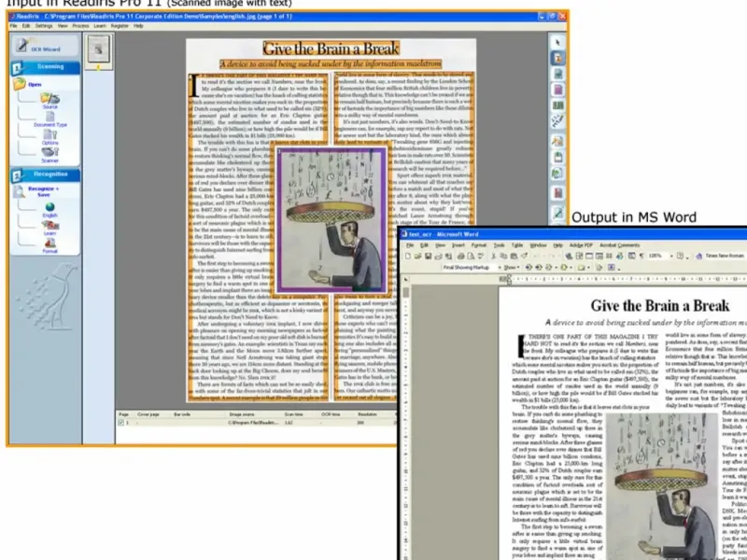This screenshot has height=560, width=747.
Task: Open the Word Insert menu
Action: tap(458, 245)
